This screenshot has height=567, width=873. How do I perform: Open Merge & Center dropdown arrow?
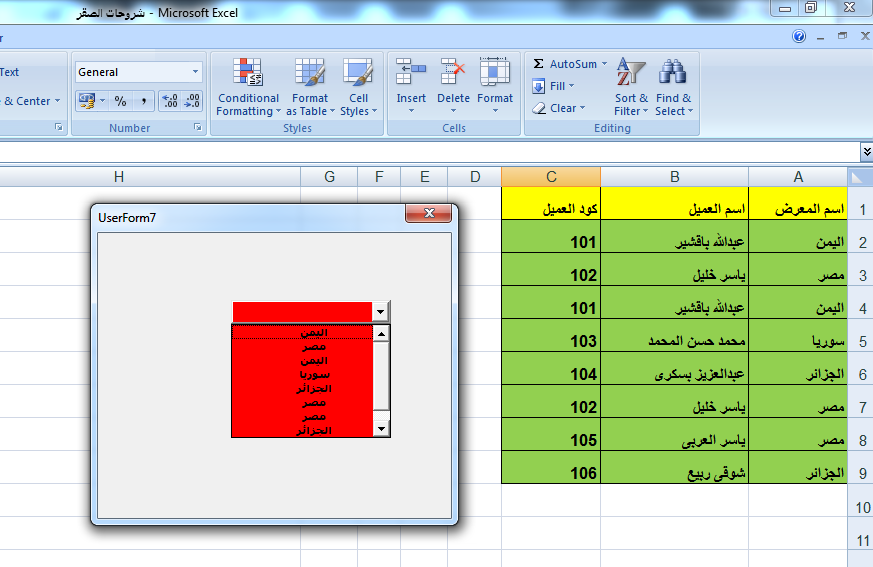click(57, 101)
